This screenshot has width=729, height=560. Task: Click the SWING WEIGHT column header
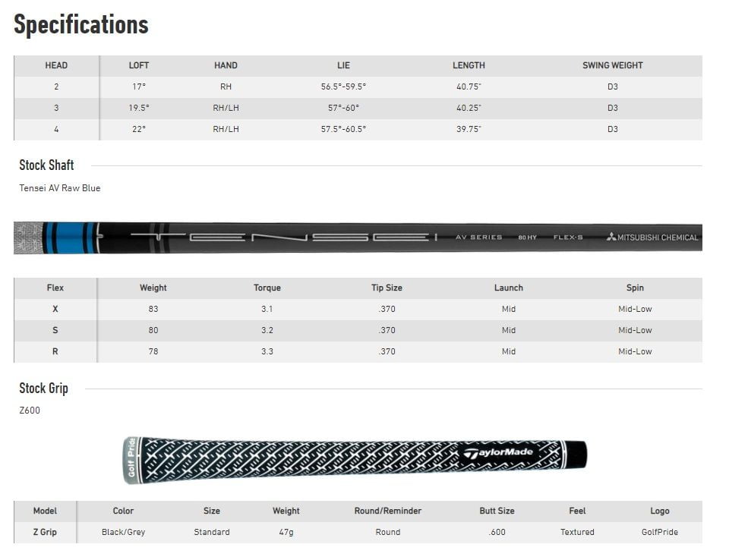612,65
